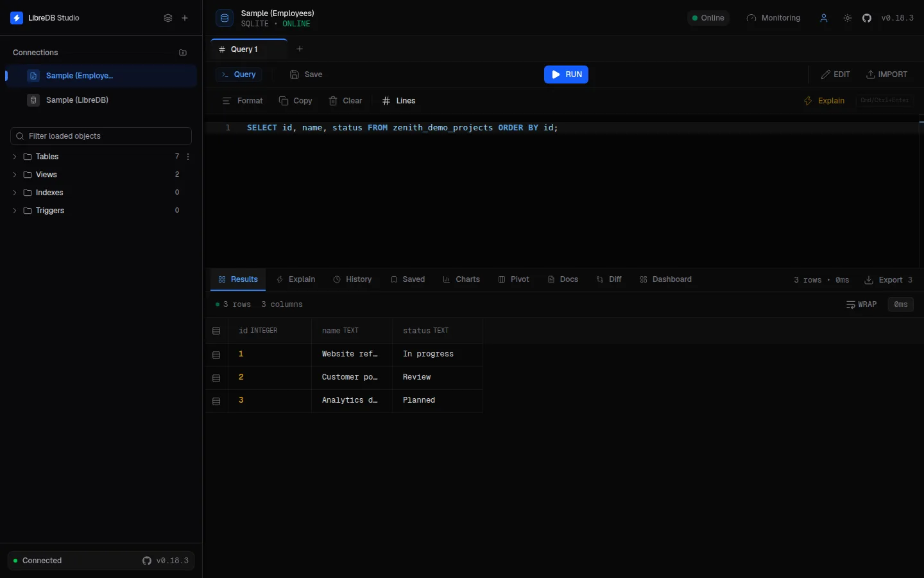Screen dimensions: 924x578
Task: Click the IMPORT button
Action: click(887, 74)
